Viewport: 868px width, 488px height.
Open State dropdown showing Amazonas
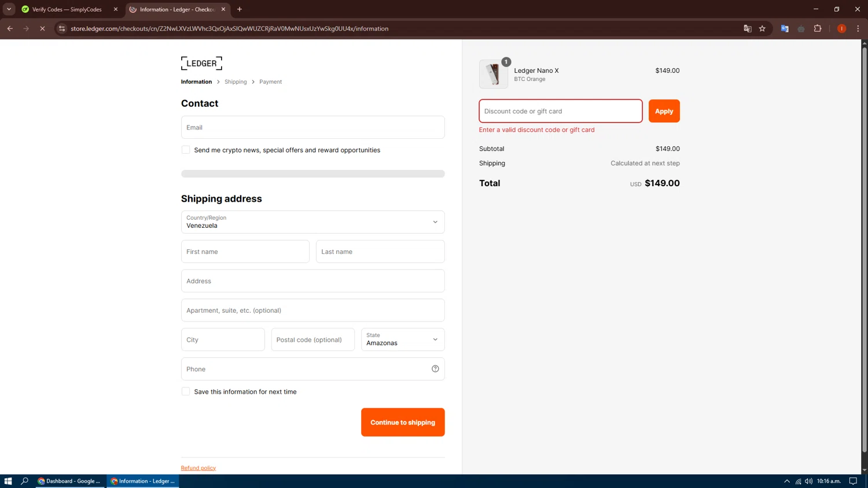pos(403,339)
